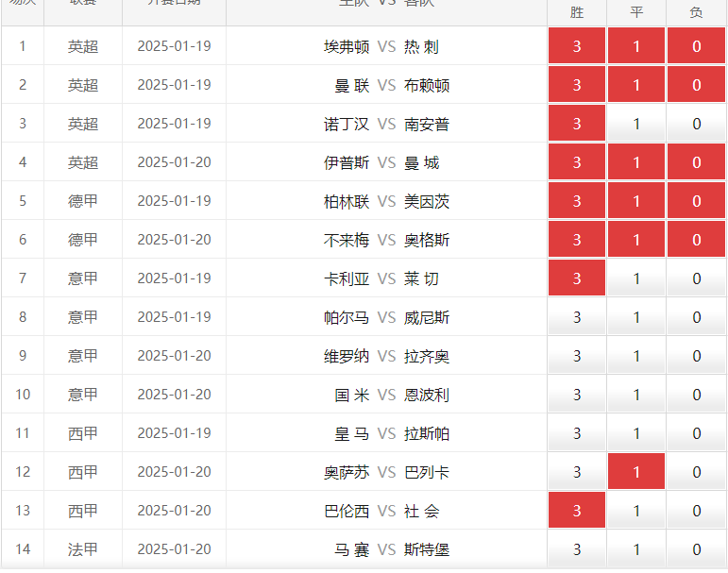Select win (3) for 国米 VS 恩波利

577,395
